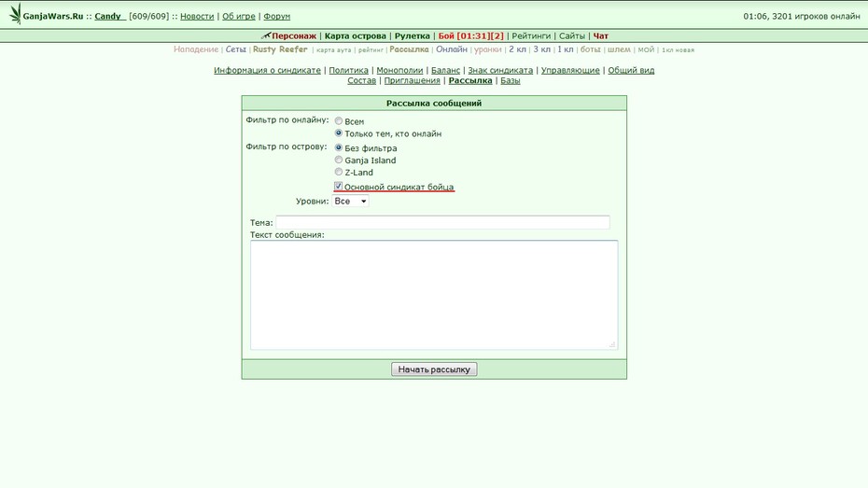868x488 pixels.
Task: Open the 'Управляющие' syndicate tab
Action: coord(570,70)
